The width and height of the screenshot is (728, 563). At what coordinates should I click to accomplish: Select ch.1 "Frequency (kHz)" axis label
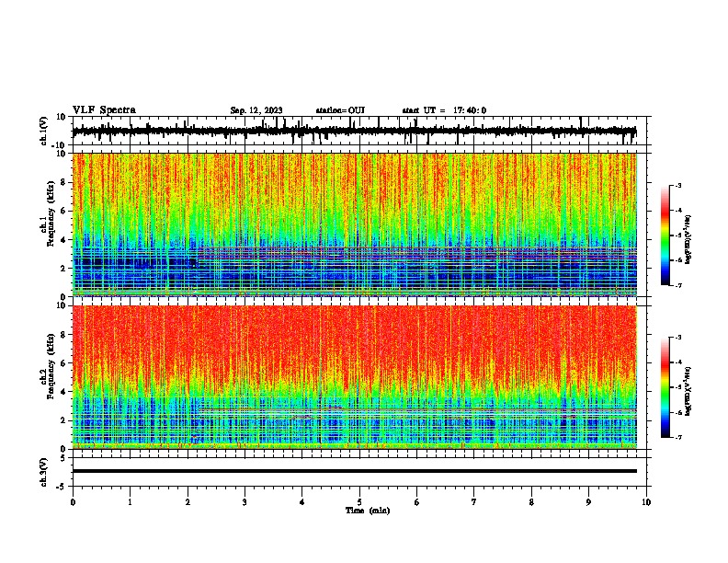51,213
